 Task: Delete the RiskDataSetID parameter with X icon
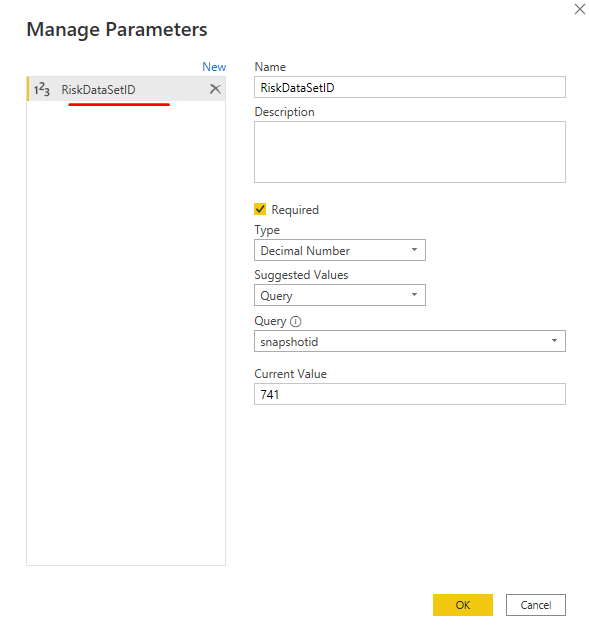[x=215, y=89]
